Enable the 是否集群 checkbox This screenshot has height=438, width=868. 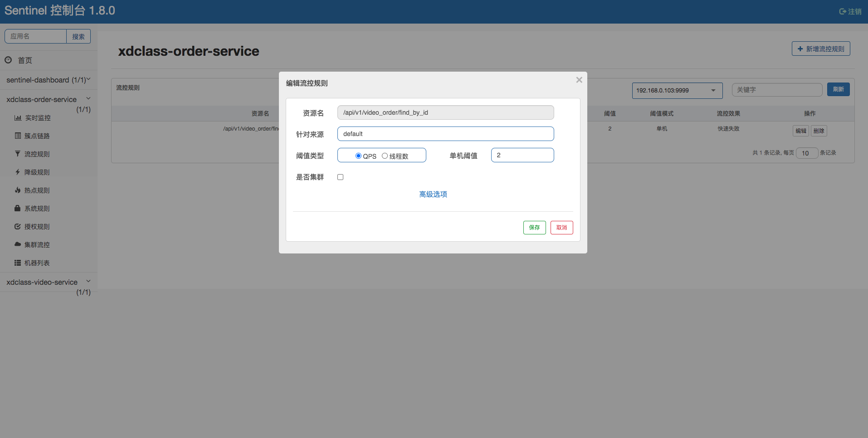[340, 177]
